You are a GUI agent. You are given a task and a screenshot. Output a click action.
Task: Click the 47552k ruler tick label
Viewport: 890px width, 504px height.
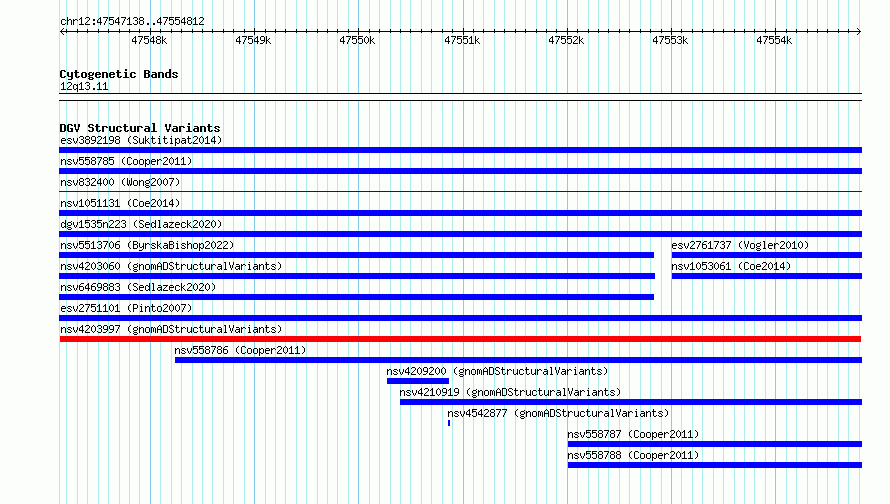[x=566, y=40]
